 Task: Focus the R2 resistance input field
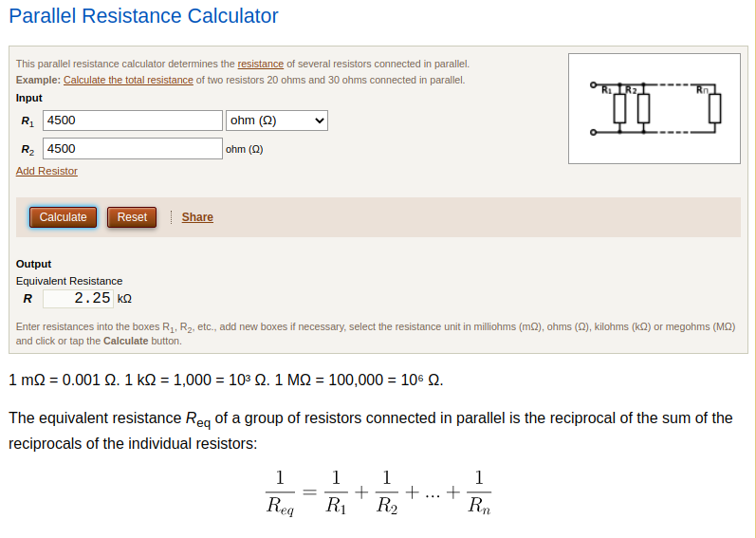(x=133, y=149)
